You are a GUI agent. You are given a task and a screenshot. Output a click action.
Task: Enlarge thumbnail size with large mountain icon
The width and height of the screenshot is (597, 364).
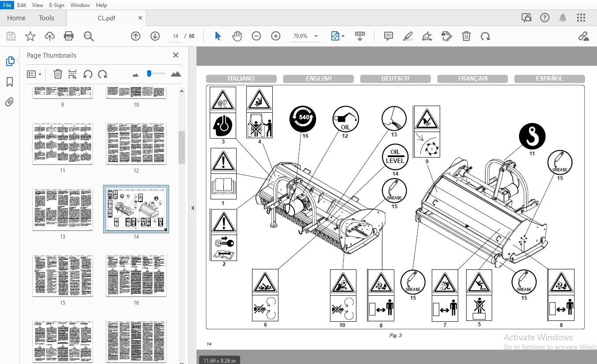pos(176,74)
